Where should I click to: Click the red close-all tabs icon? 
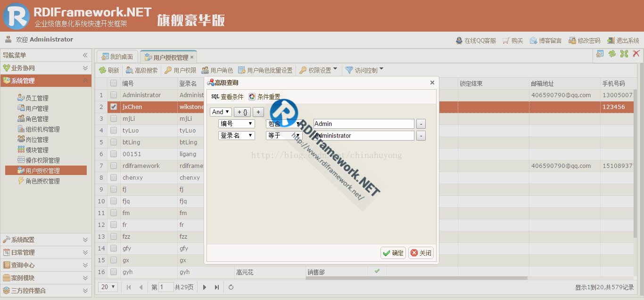[x=636, y=54]
